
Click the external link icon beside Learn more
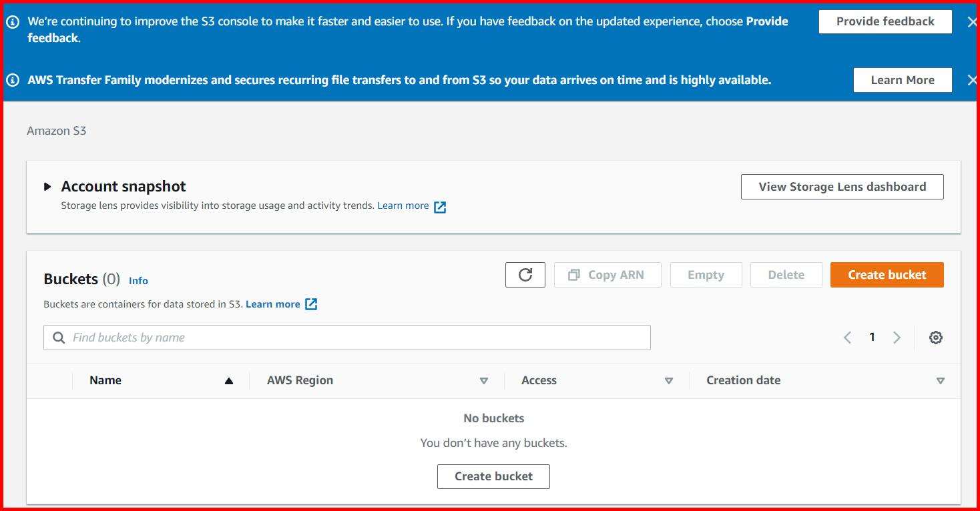pyautogui.click(x=439, y=207)
